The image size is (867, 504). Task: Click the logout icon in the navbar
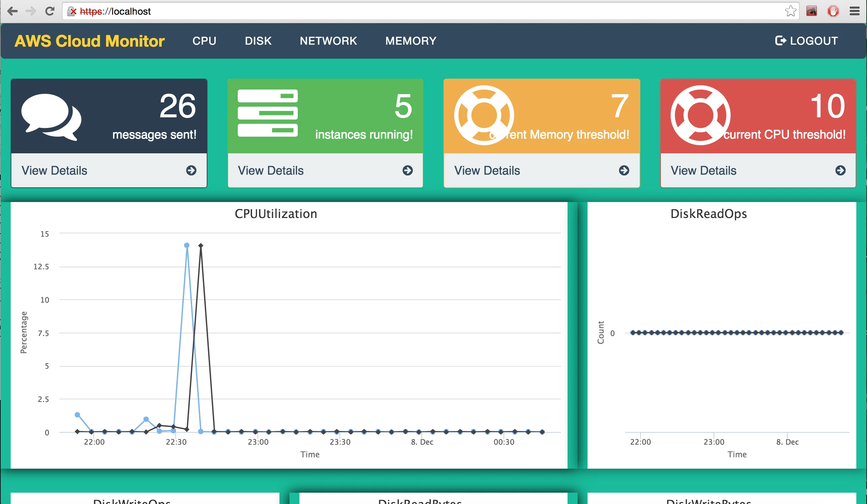[781, 41]
